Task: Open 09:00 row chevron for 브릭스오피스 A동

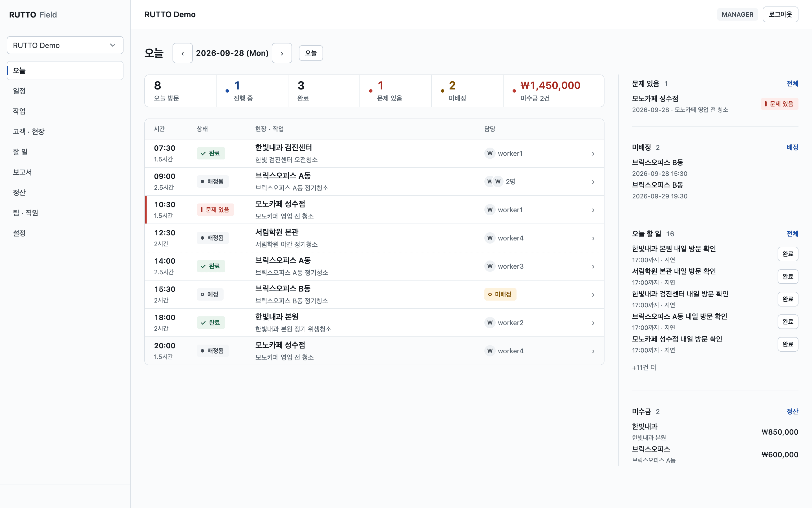Action: pyautogui.click(x=593, y=182)
